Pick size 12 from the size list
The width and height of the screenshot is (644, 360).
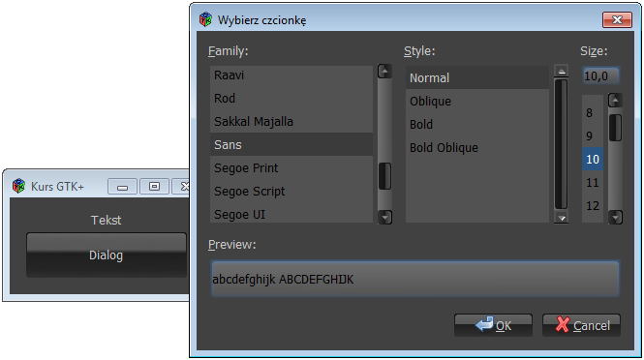(x=593, y=205)
